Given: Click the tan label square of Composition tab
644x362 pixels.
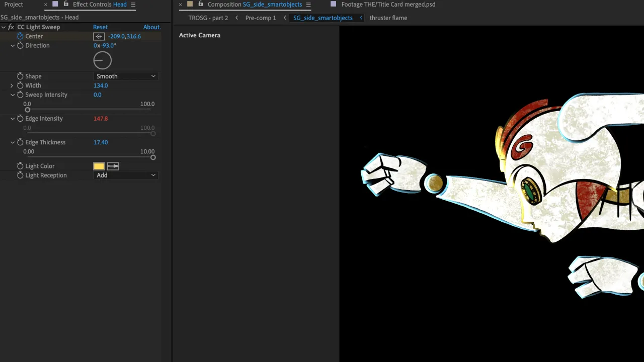Looking at the screenshot, I should click(190, 4).
